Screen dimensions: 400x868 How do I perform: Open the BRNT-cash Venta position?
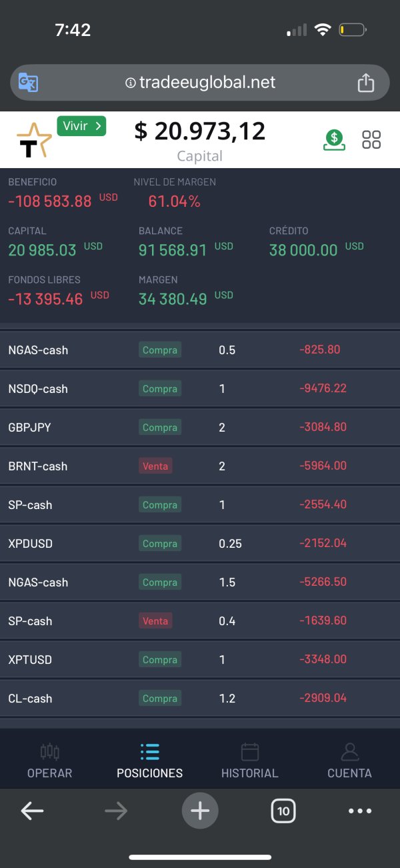[200, 466]
